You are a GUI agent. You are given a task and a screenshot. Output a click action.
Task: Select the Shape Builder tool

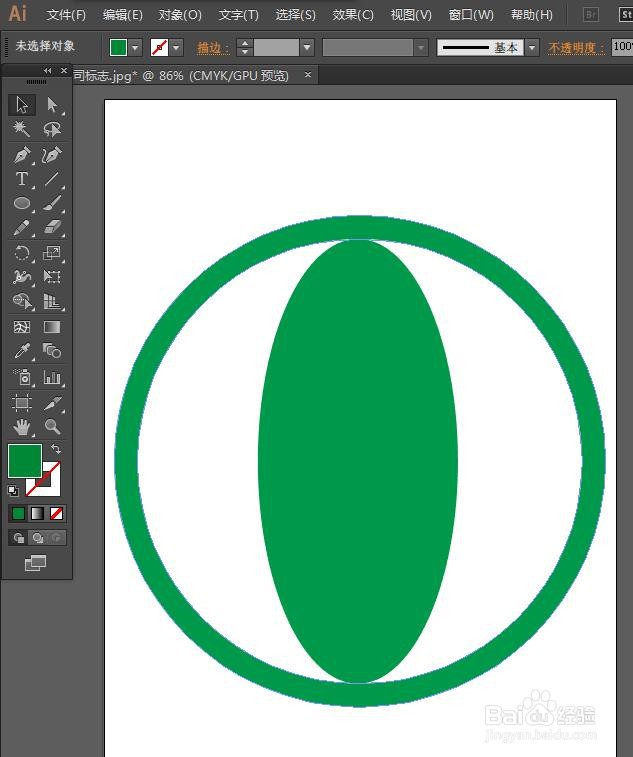pyautogui.click(x=22, y=301)
